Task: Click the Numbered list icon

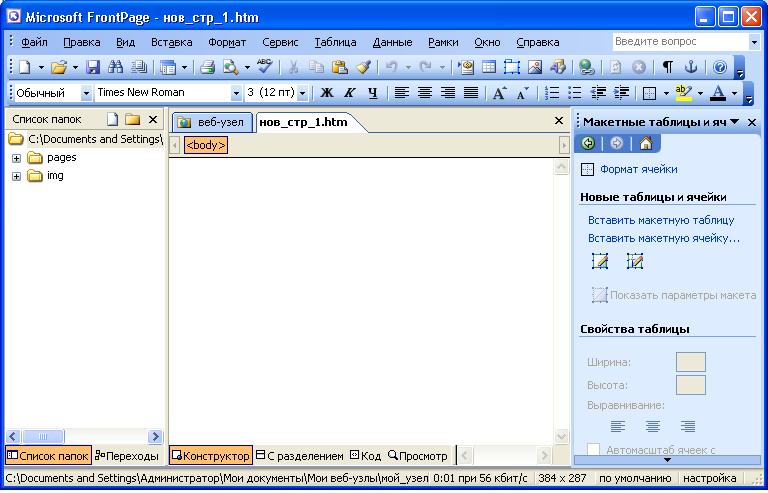Action: pyautogui.click(x=552, y=93)
